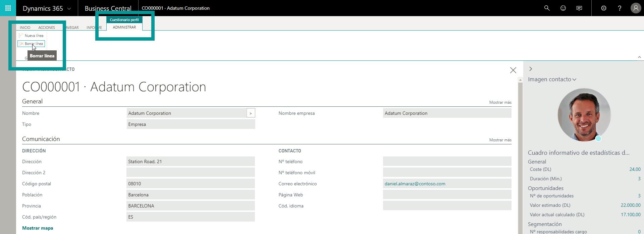Click the Nº teléfono input field
Viewport: 644px width, 234px height.
tap(447, 161)
